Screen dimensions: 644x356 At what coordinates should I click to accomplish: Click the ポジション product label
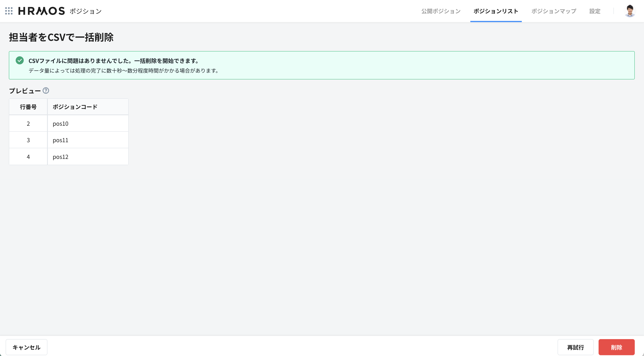[x=85, y=11]
